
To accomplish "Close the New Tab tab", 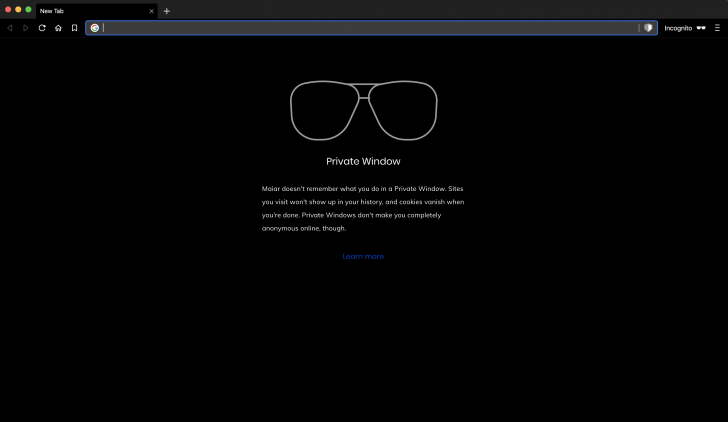I will pos(151,11).
